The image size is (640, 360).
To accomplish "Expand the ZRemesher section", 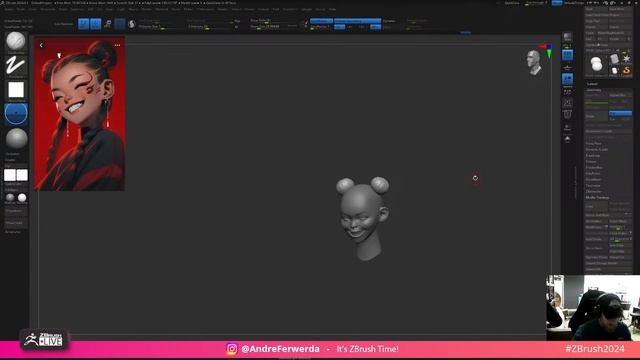I will pyautogui.click(x=593, y=191).
